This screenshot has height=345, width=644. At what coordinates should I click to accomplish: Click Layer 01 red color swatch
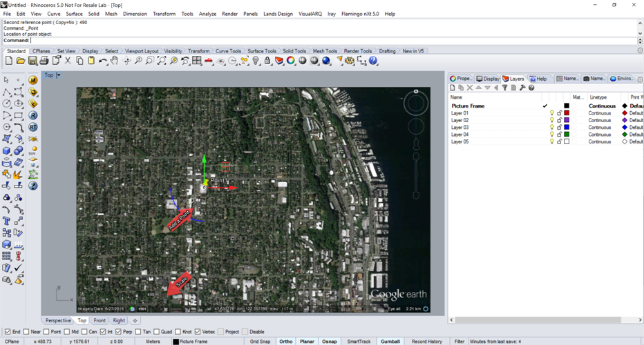[x=567, y=113]
